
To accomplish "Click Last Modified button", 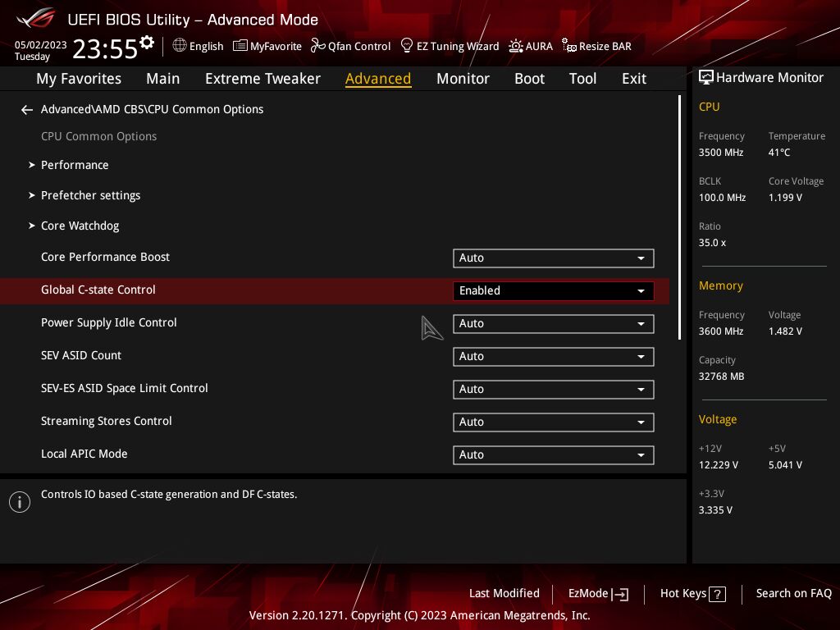I will (x=504, y=594).
